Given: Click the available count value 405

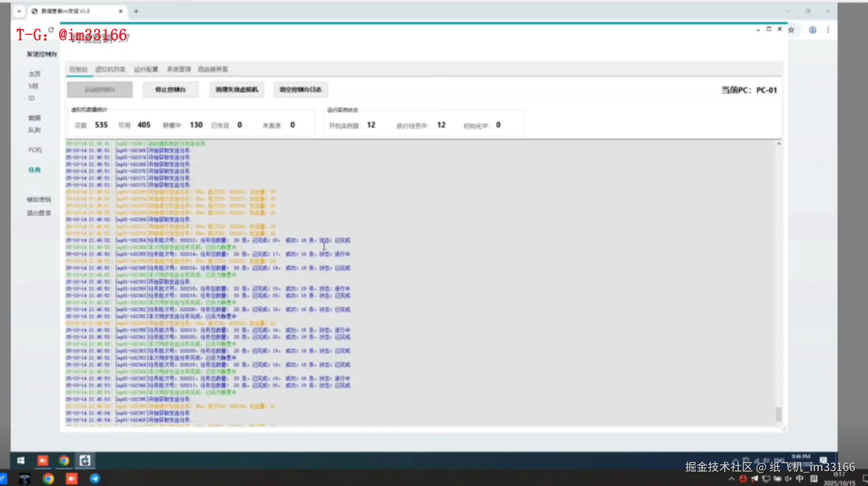Looking at the screenshot, I should click(x=144, y=125).
